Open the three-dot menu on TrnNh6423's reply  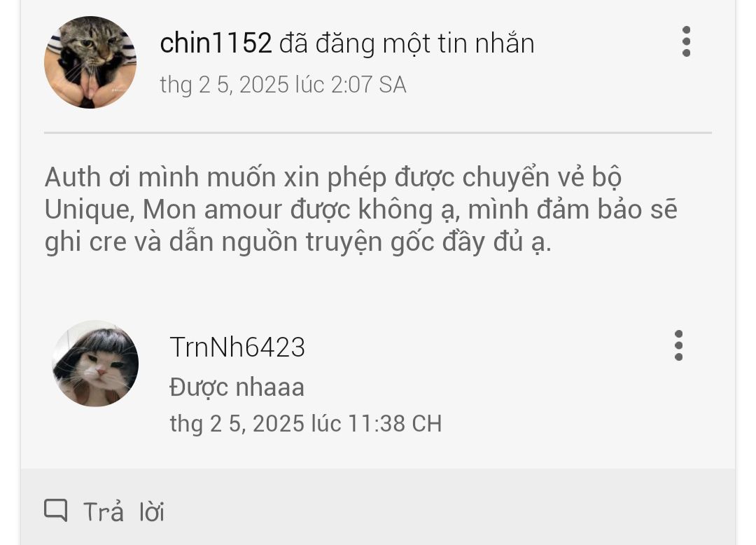coord(678,345)
